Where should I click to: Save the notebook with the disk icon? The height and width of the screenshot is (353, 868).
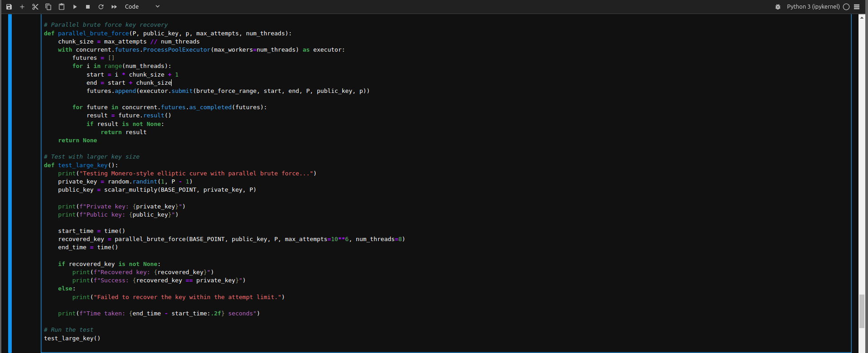pyautogui.click(x=9, y=7)
